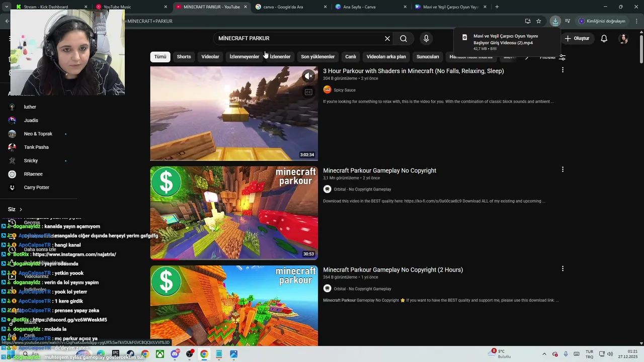Image resolution: width=644 pixels, height=362 pixels.
Task: Open options menu for 3 Hour Parkour video
Action: point(562,70)
